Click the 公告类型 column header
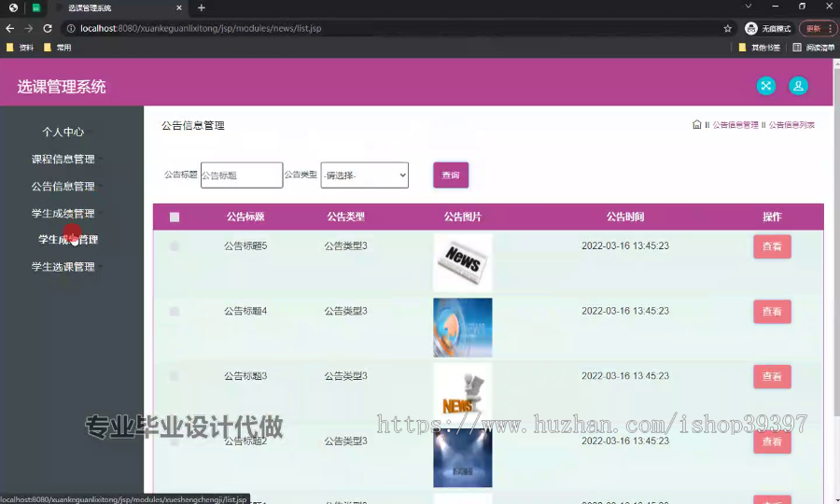 (345, 217)
